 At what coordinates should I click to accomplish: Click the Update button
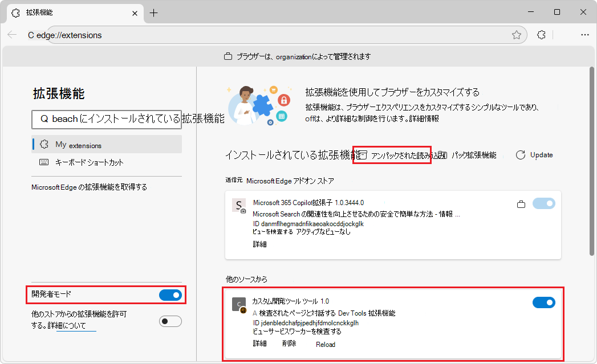[534, 155]
